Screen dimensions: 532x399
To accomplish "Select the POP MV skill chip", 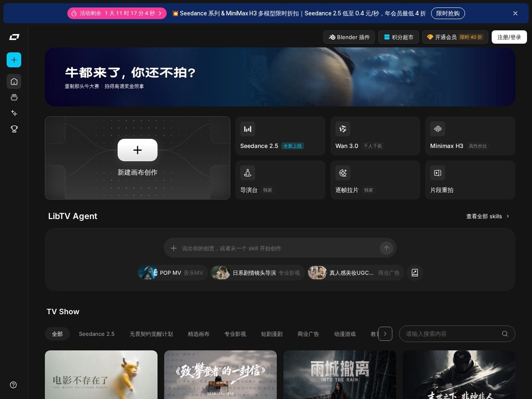I will (172, 273).
